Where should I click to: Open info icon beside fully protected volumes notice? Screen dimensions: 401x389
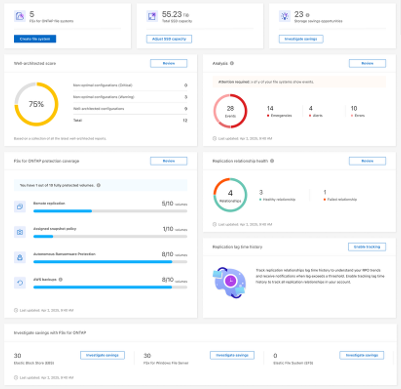tap(99, 185)
